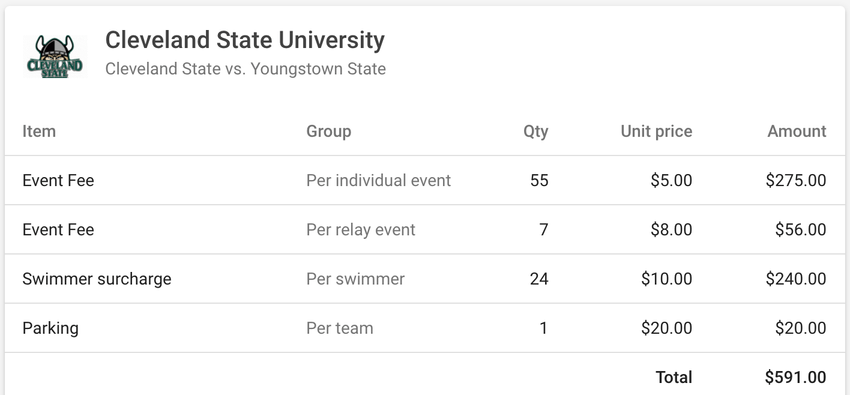Click the Item column header
Screen dimensions: 850x395
(39, 131)
